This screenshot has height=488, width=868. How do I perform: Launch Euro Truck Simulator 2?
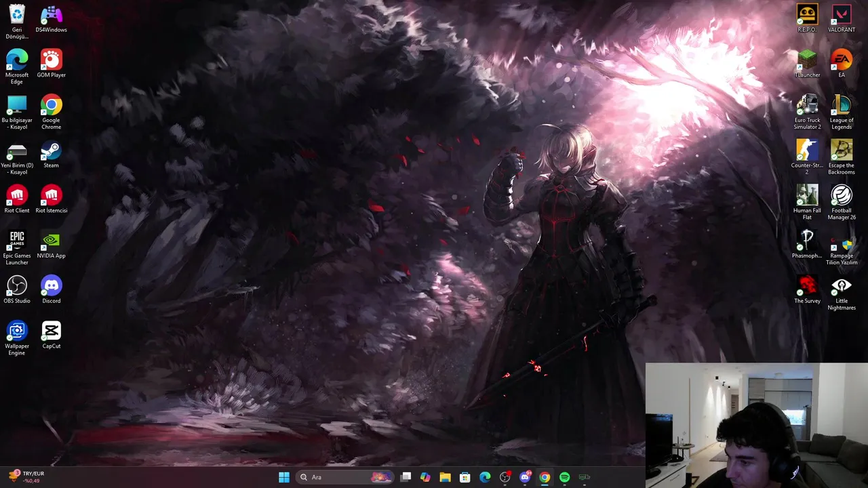(x=807, y=112)
